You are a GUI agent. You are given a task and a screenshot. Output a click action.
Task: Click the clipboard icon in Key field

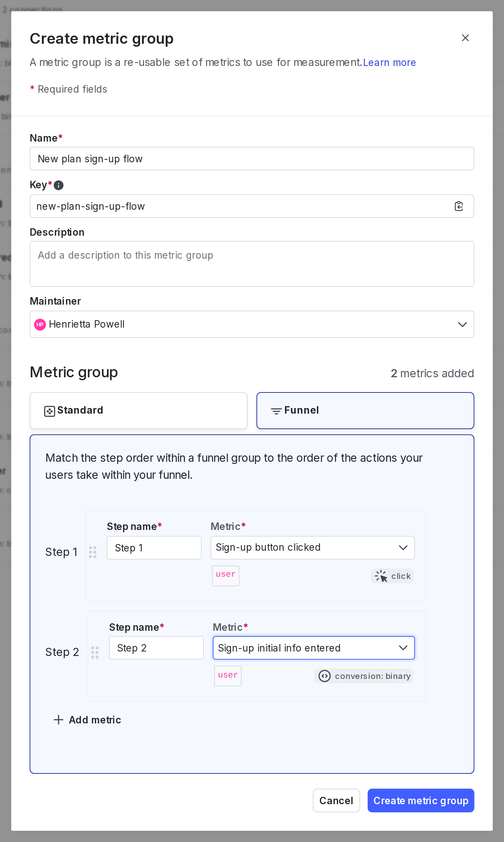[459, 206]
